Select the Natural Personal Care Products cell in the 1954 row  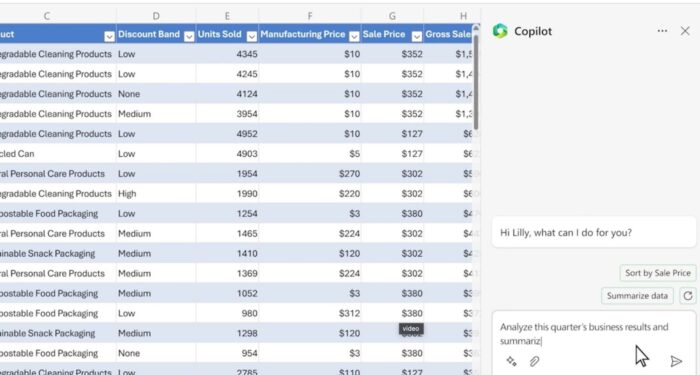(58, 174)
